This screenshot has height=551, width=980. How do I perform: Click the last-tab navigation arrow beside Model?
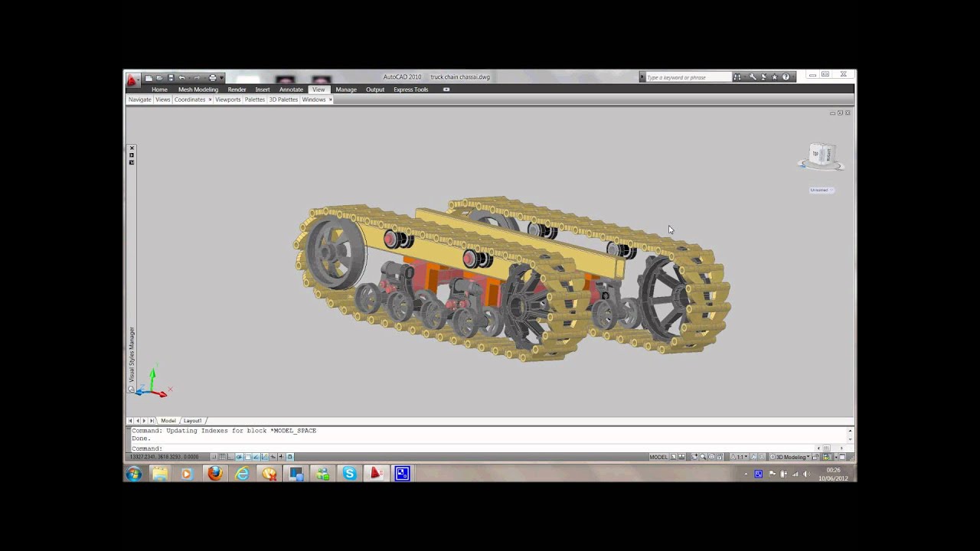tap(152, 421)
